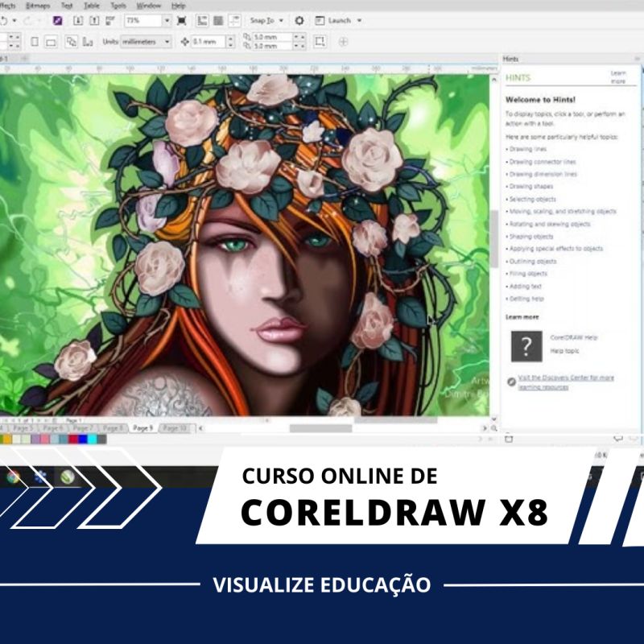Open the Drawing dimension lines topic

coord(543,174)
